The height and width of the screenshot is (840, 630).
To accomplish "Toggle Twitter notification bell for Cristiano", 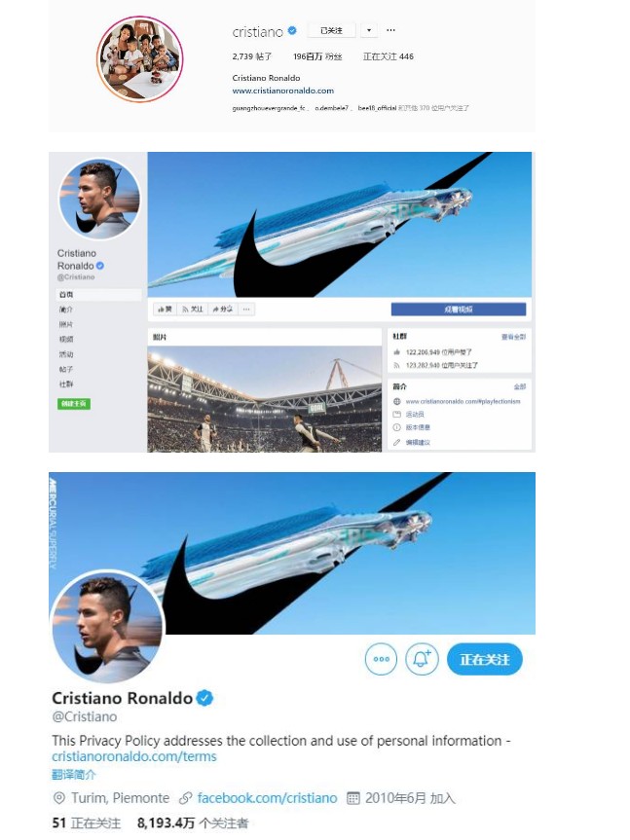I will (x=422, y=659).
